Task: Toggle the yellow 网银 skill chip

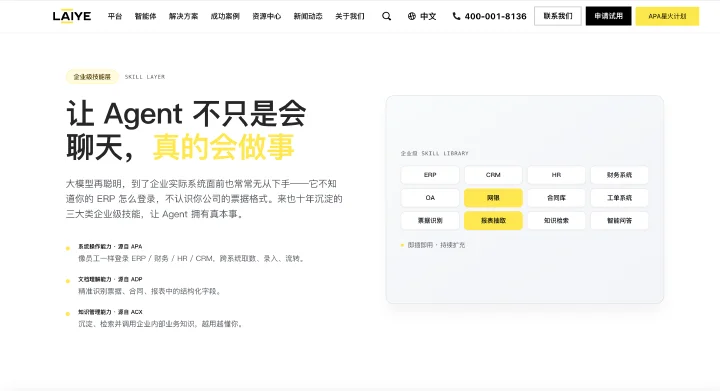Action: point(493,198)
